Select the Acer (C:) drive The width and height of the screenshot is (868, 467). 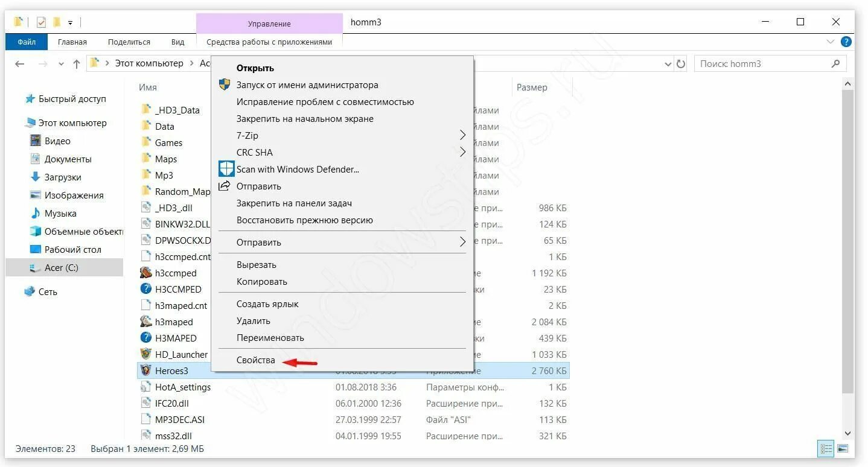pyautogui.click(x=64, y=268)
